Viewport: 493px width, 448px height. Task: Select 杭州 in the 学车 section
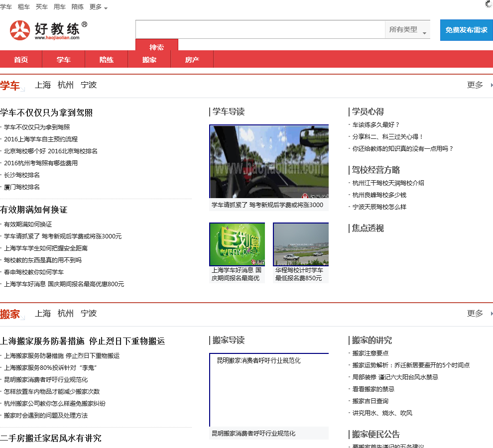click(65, 85)
